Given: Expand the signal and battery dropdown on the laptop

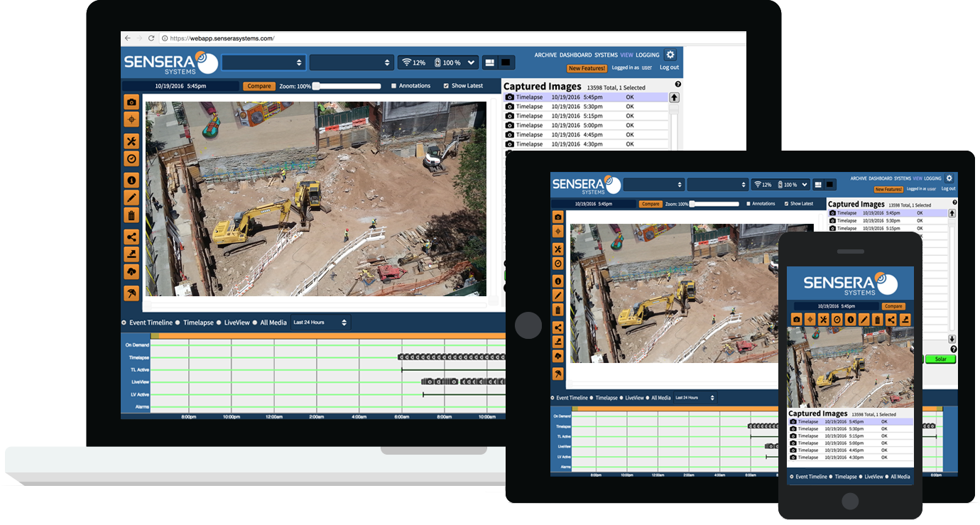Looking at the screenshot, I should click(438, 63).
